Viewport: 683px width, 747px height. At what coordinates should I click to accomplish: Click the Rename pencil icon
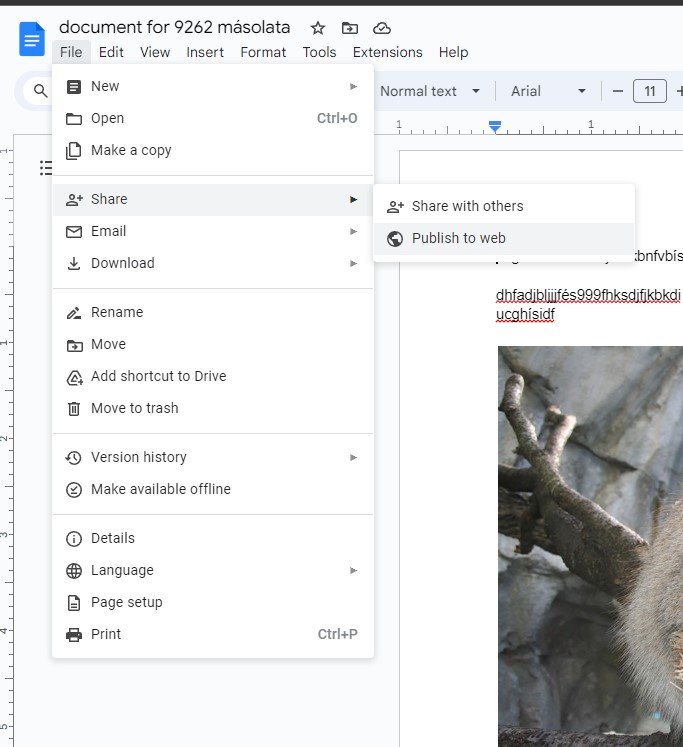click(x=74, y=313)
